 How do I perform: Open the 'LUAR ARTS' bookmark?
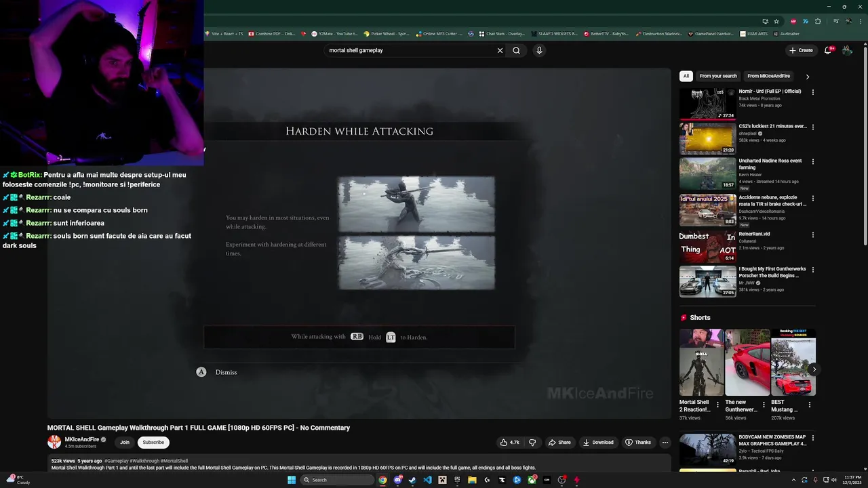click(754, 33)
